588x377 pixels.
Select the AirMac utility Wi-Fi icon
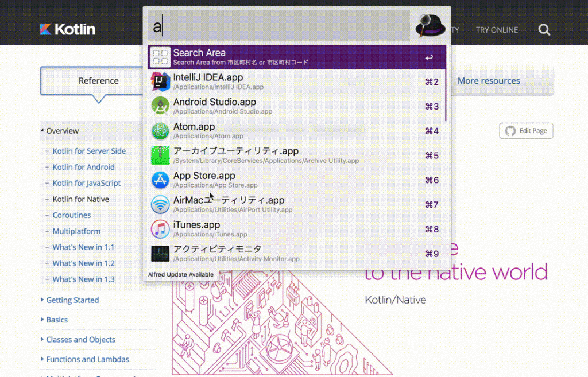[160, 205]
